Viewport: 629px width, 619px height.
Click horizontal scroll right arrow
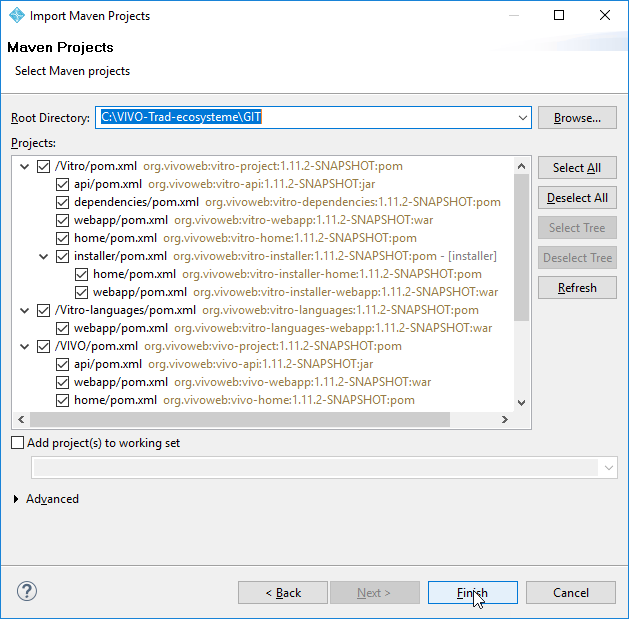pos(505,420)
